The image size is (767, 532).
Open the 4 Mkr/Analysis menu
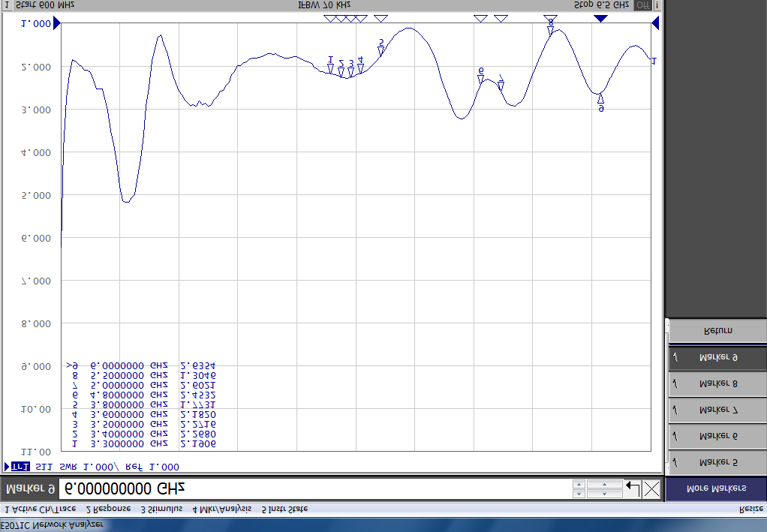[x=221, y=509]
